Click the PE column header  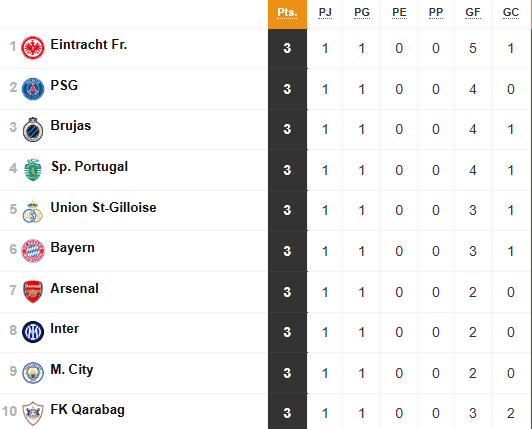pyautogui.click(x=399, y=12)
